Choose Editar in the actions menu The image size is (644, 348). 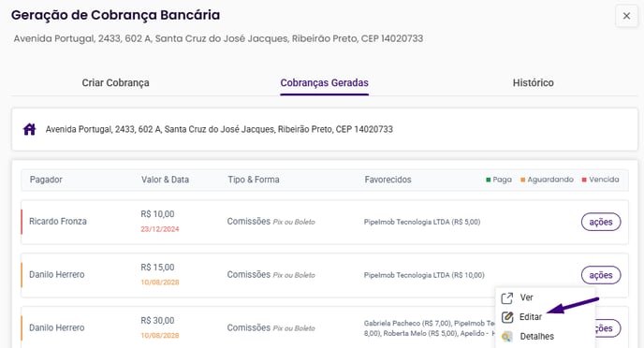click(530, 317)
